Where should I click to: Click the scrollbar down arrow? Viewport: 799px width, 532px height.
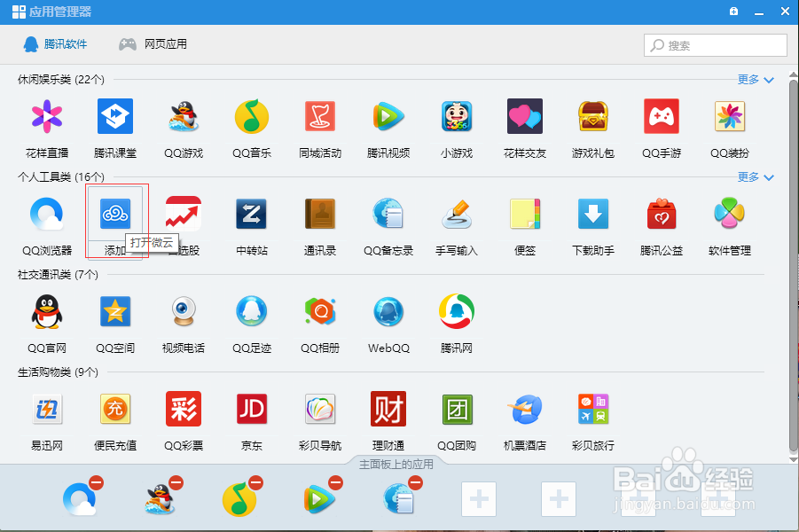click(794, 459)
